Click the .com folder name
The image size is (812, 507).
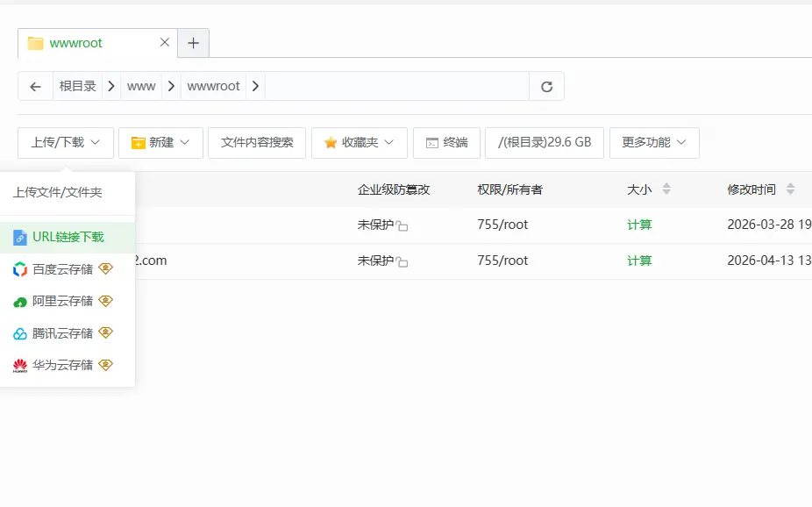point(151,261)
